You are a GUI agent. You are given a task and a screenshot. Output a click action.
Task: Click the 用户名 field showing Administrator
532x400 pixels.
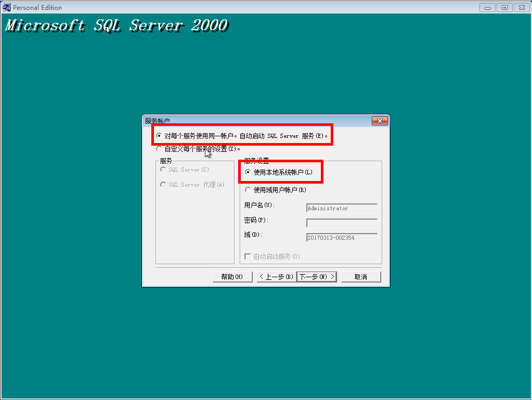point(342,208)
